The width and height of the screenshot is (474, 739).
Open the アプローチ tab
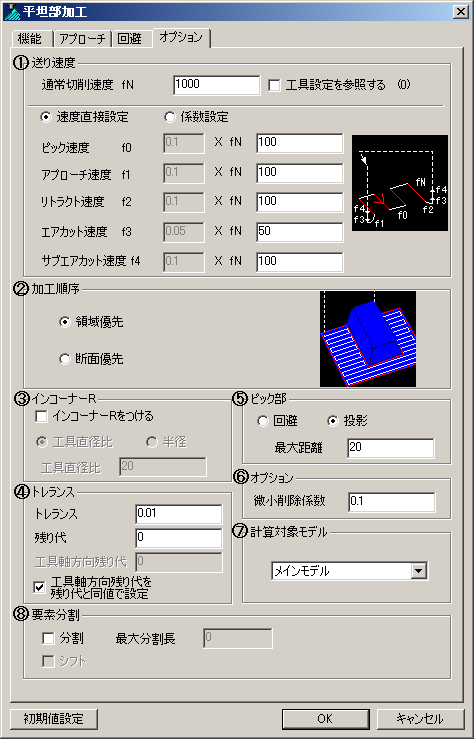82,39
